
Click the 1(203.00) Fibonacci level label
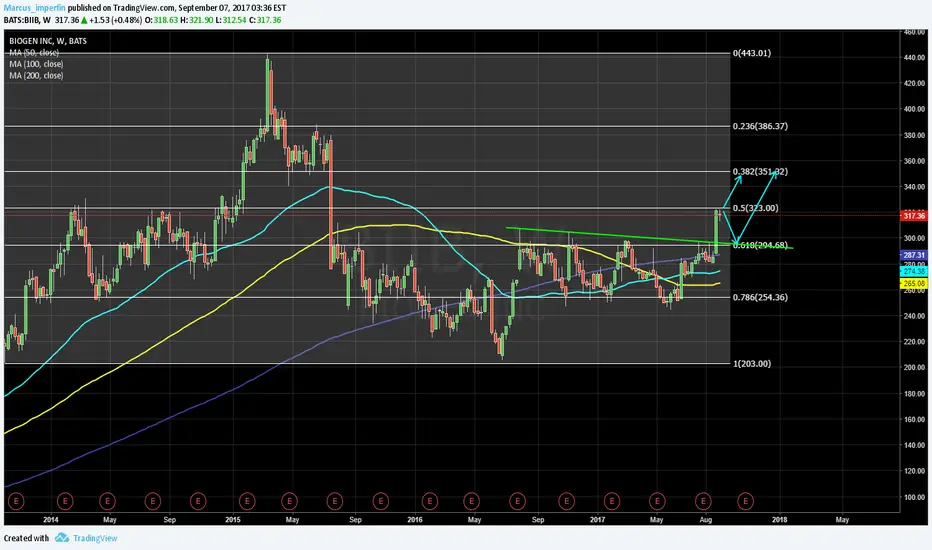coord(752,363)
